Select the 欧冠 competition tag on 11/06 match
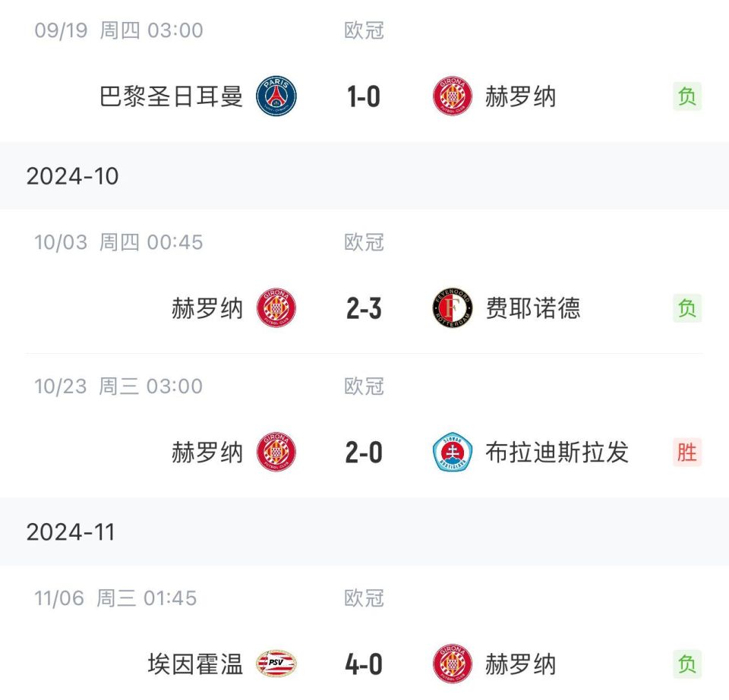This screenshot has height=700, width=729. [x=363, y=598]
